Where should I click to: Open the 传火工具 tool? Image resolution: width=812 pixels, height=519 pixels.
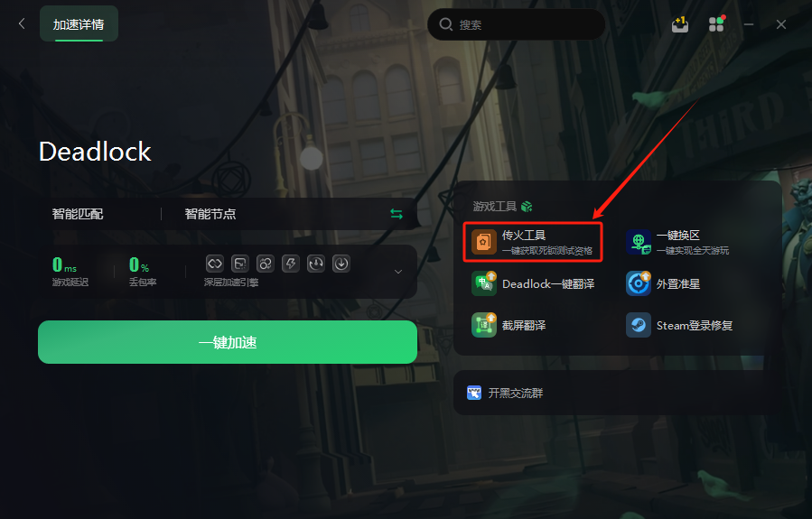tap(532, 242)
